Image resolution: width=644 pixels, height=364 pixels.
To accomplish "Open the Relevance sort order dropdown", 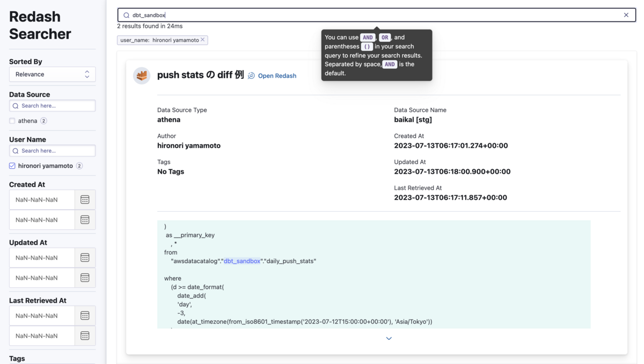I will click(52, 74).
